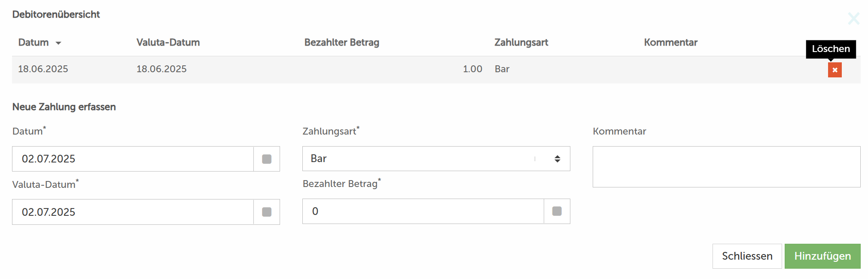Sort the table by Valuta-Datum column

coord(168,43)
